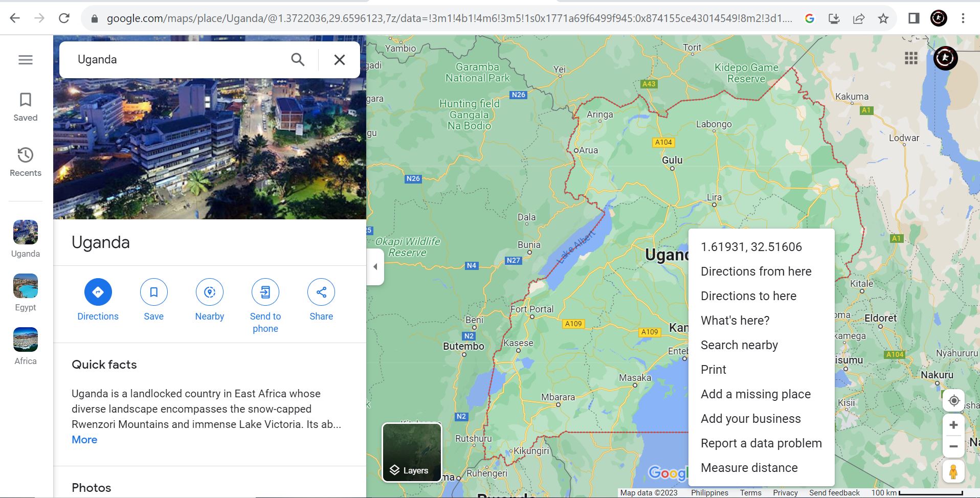
Task: Click the Directions button
Action: click(98, 300)
